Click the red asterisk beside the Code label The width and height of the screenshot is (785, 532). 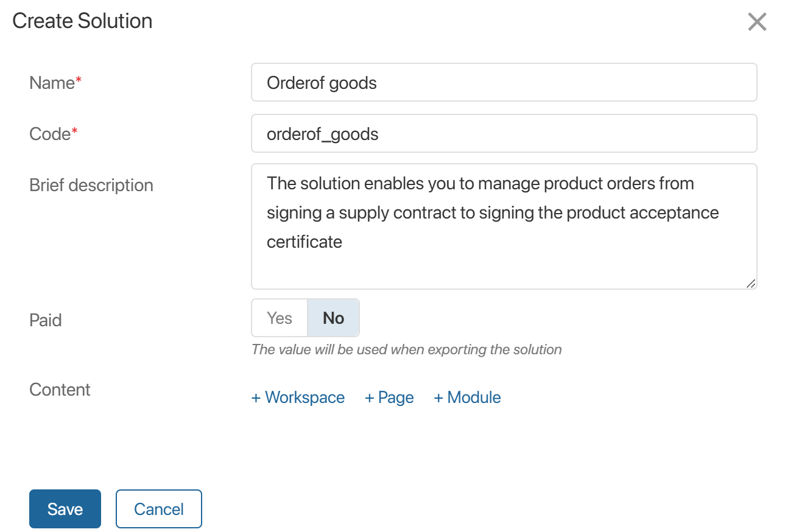coord(75,133)
